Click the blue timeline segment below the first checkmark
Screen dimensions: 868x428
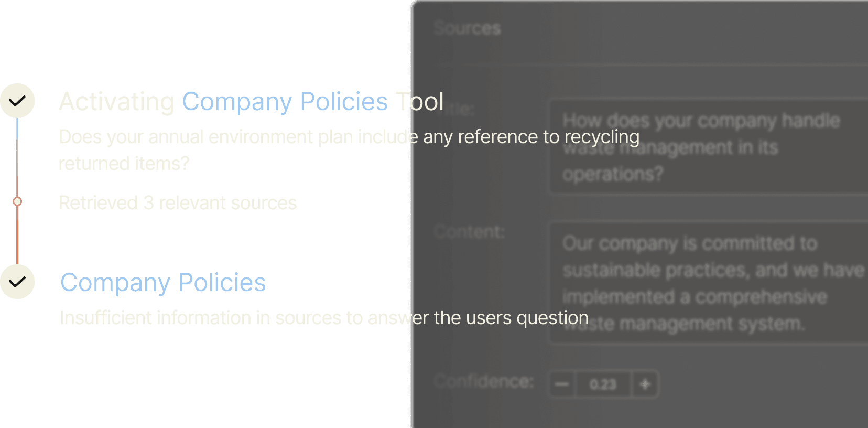tap(17, 131)
